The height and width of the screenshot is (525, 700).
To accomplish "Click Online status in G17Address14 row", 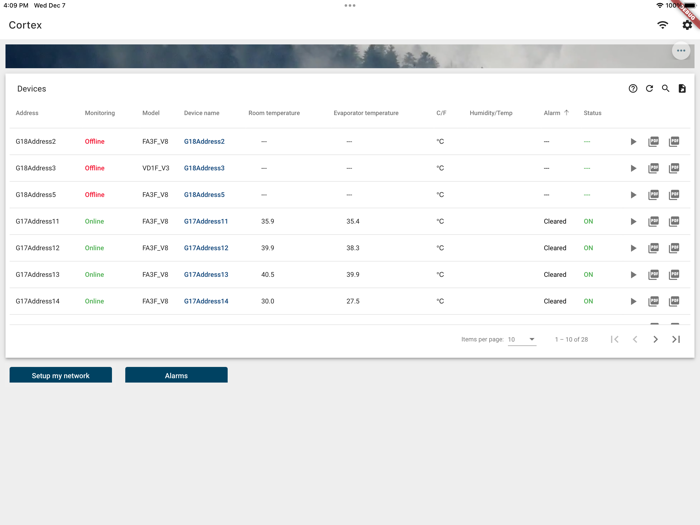I will [94, 301].
